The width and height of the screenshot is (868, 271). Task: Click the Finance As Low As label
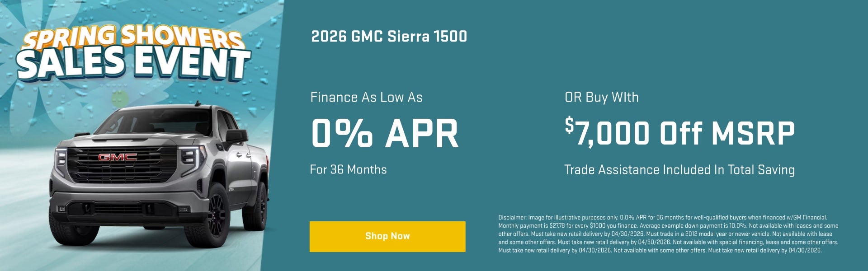tap(366, 98)
